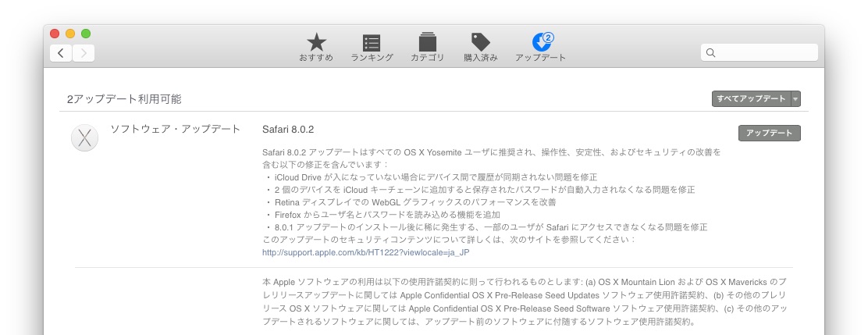Image resolution: width=868 pixels, height=335 pixels.
Task: Minimize the window with yellow button
Action: [70, 34]
